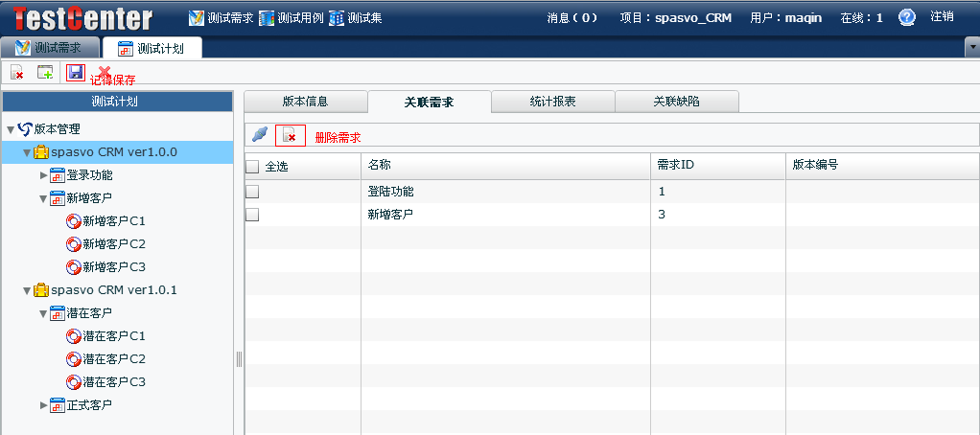
Task: Click the save icon in the toolbar
Action: click(76, 73)
